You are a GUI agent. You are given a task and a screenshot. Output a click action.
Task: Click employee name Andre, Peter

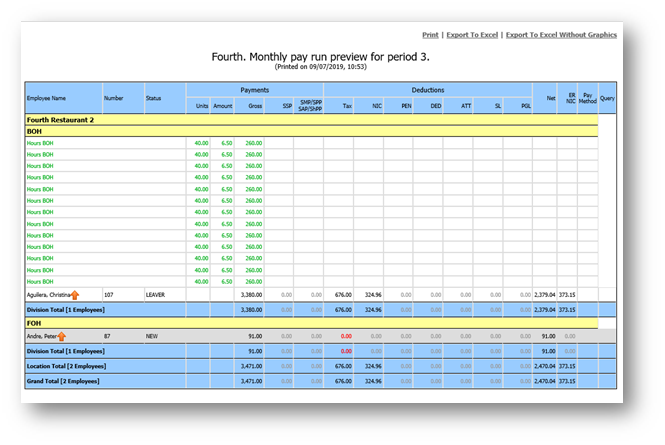point(40,337)
